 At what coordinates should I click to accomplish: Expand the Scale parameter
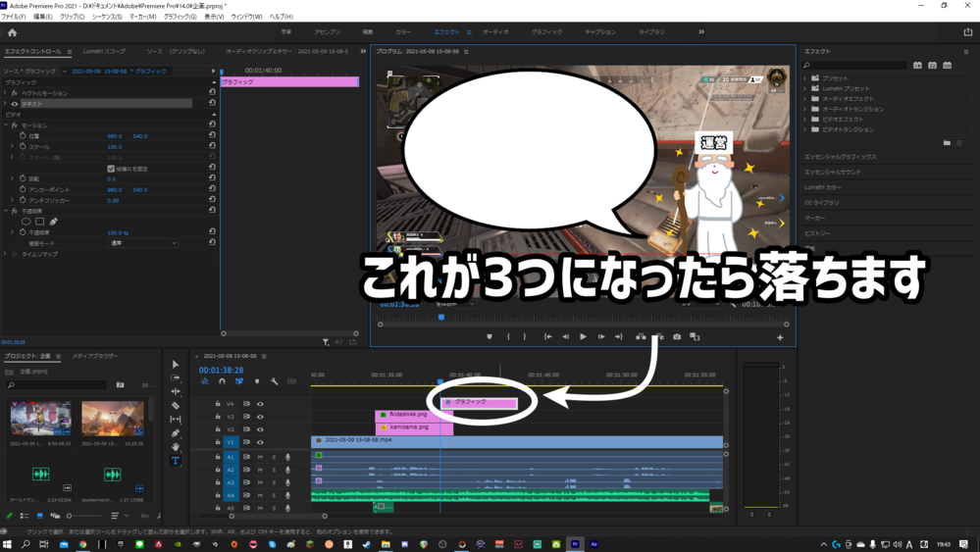pyautogui.click(x=12, y=147)
